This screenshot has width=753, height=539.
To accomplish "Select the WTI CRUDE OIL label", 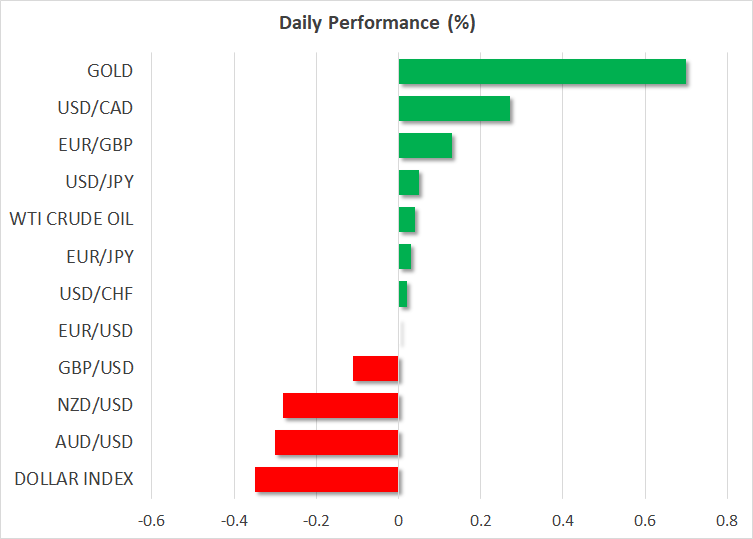I will [x=71, y=219].
